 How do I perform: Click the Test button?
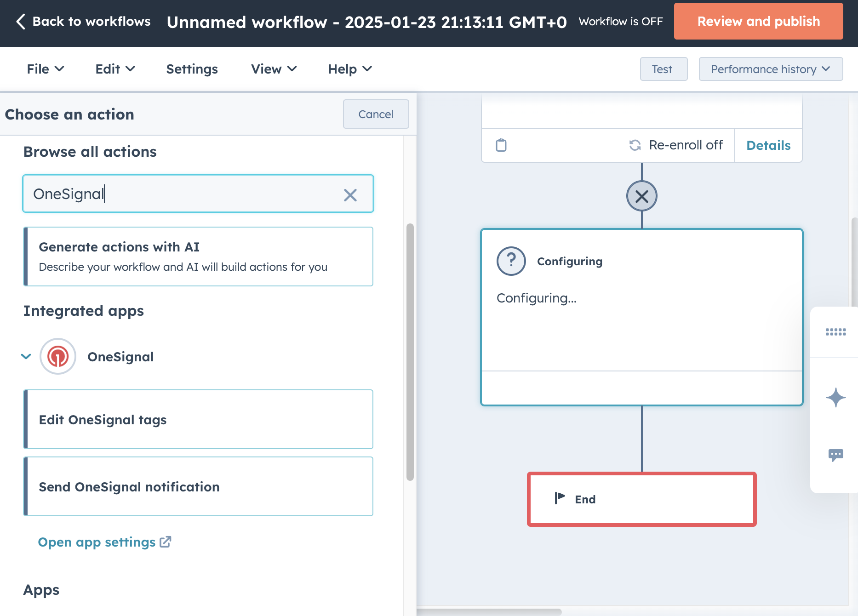point(664,69)
